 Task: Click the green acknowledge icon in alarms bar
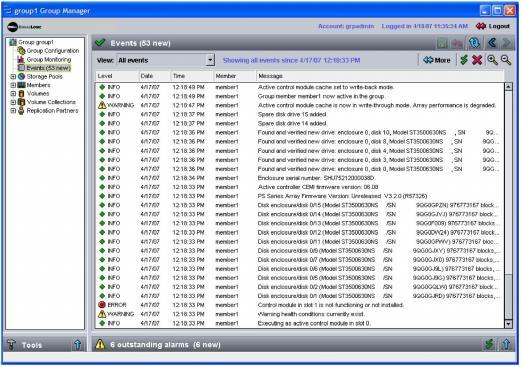[x=489, y=344]
